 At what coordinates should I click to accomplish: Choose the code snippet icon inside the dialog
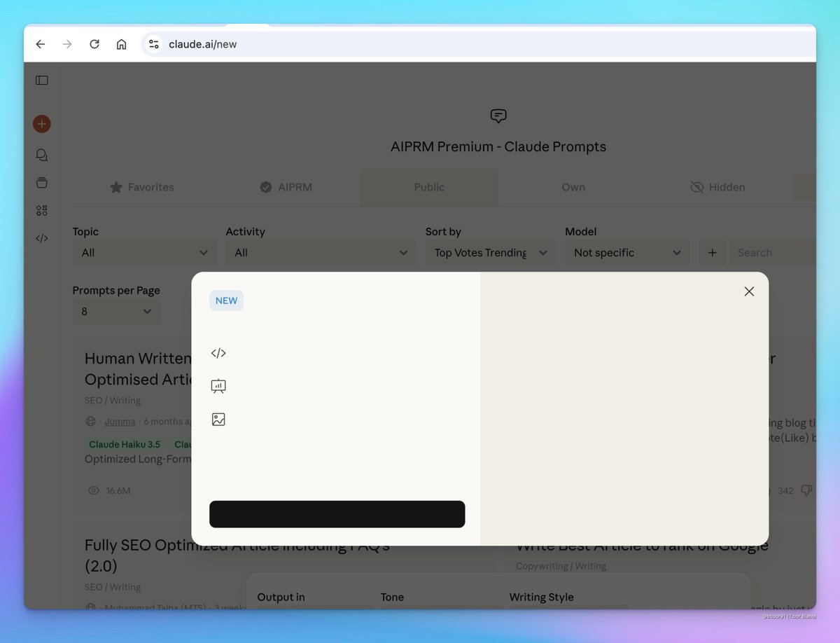tap(218, 352)
